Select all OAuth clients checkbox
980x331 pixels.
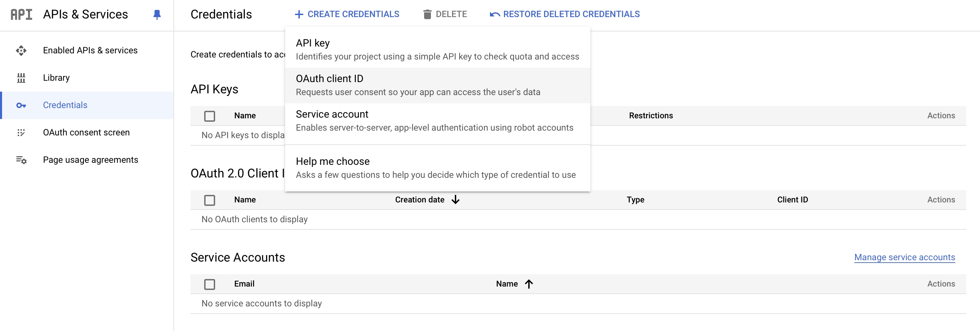[210, 200]
